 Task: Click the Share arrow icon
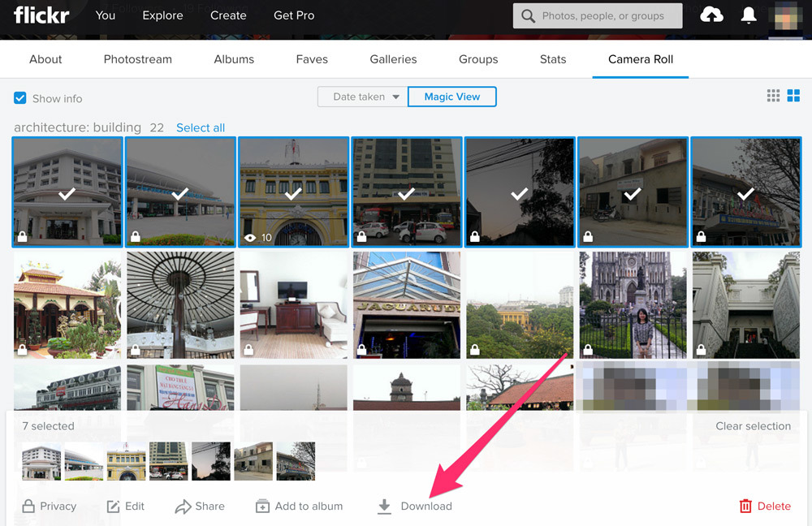pos(183,507)
